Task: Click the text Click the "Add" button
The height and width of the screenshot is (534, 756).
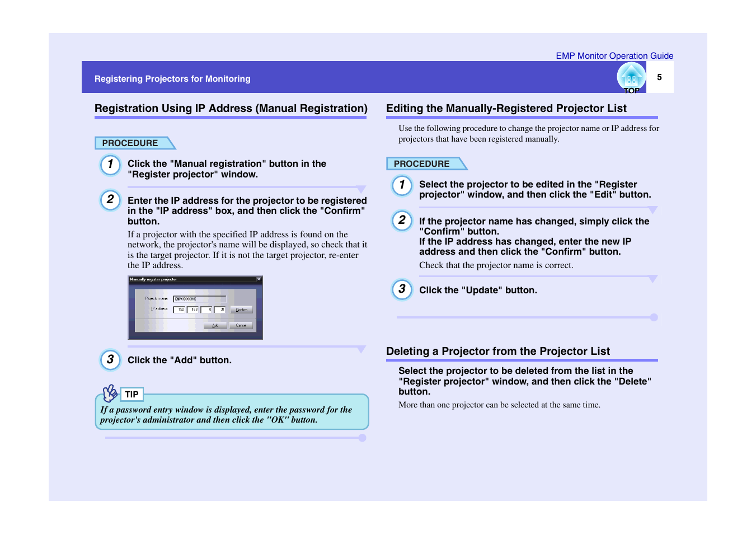Action: click(x=180, y=360)
